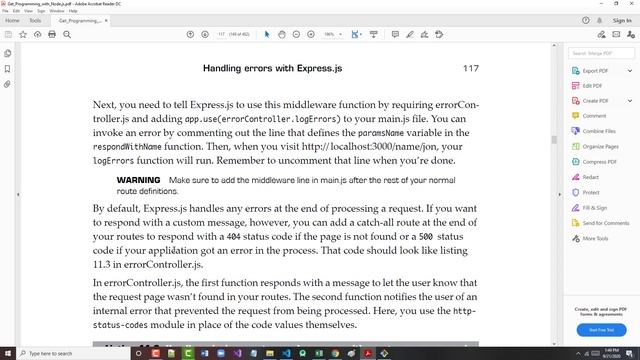This screenshot has width=640, height=360.
Task: Click the document vertical scrollbar thumb
Action: click(554, 140)
